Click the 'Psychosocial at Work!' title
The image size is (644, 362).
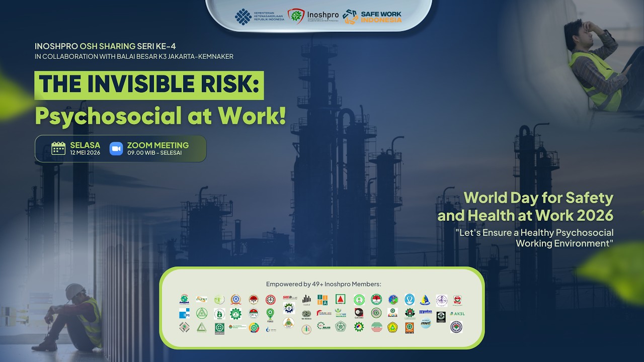coord(160,115)
